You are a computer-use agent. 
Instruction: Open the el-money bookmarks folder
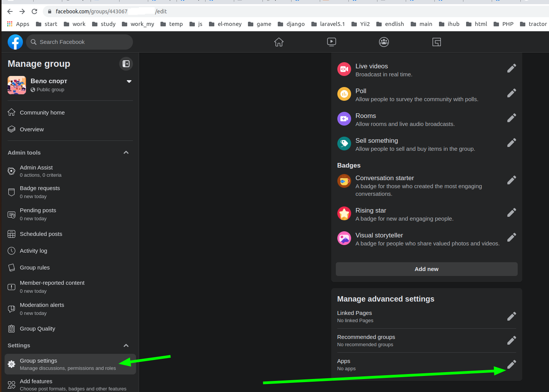(x=225, y=24)
